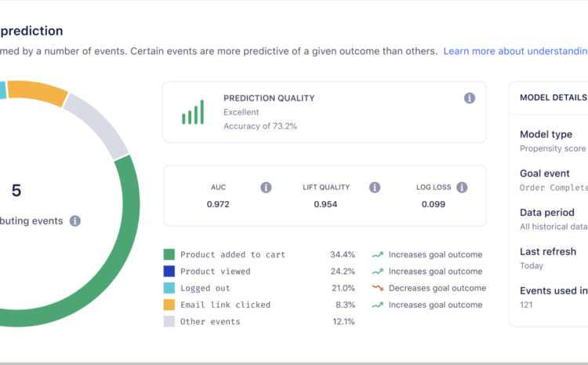Click the increase arrow for Product viewed
Image resolution: width=588 pixels, height=365 pixels.
pos(378,272)
